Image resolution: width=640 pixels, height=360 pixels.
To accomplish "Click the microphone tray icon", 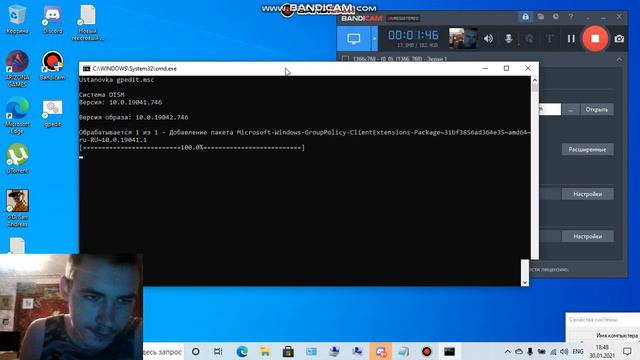I will click(x=530, y=351).
